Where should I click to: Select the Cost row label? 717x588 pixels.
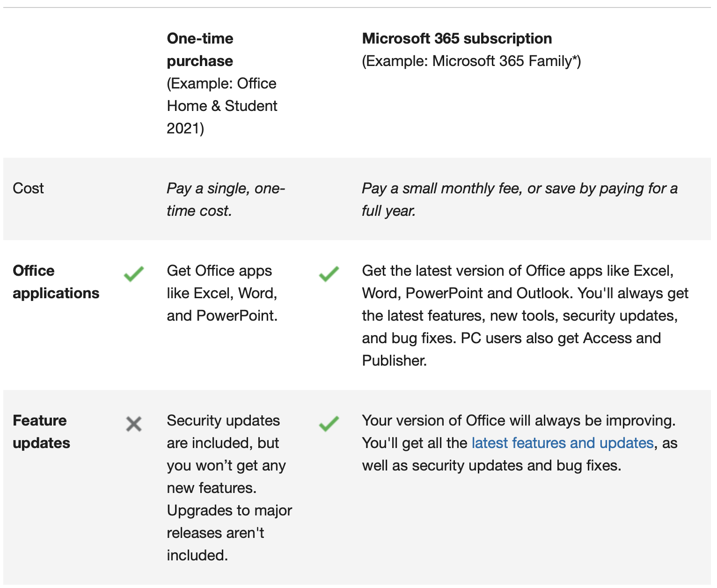(x=28, y=188)
